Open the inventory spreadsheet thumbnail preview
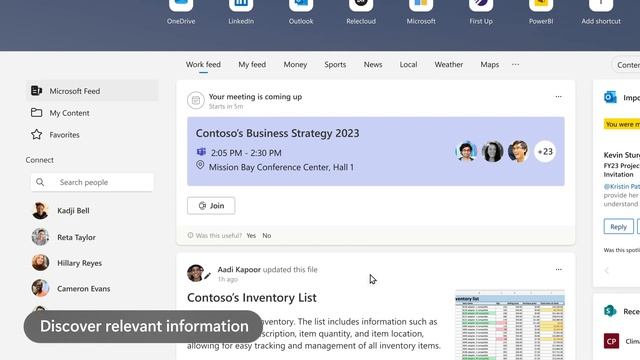Image resolution: width=640 pixels, height=360 pixels. pos(510,325)
